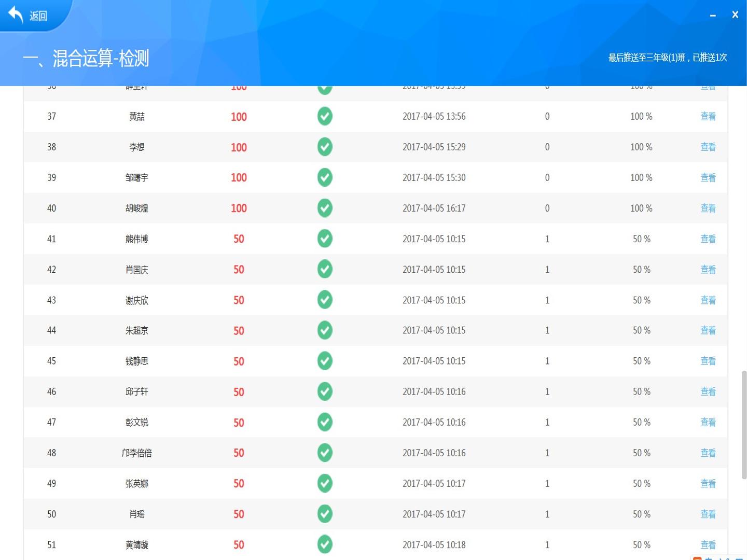Viewport: 747px width, 560px height.
Task: Click the green checkmark for student 黄喆
Action: click(325, 116)
